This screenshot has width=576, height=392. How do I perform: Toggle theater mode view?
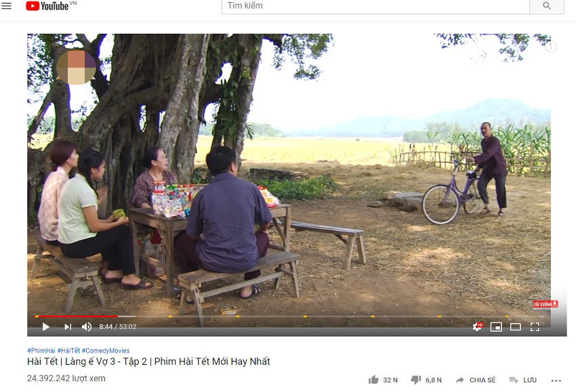point(516,326)
